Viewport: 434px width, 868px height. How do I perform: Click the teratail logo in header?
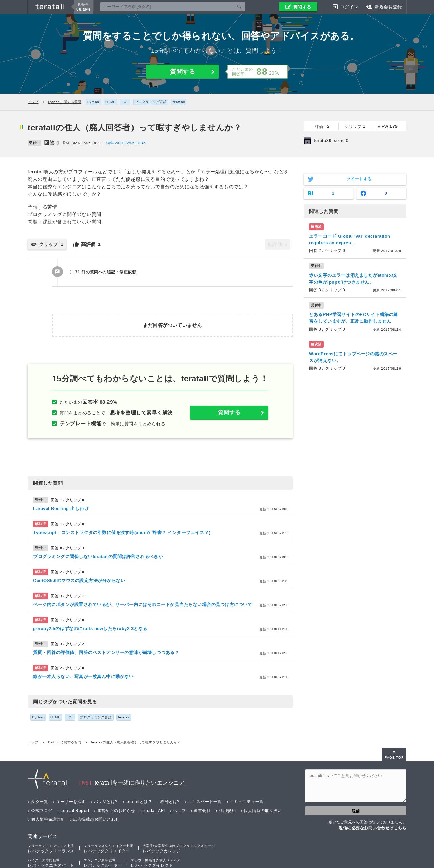(x=50, y=7)
